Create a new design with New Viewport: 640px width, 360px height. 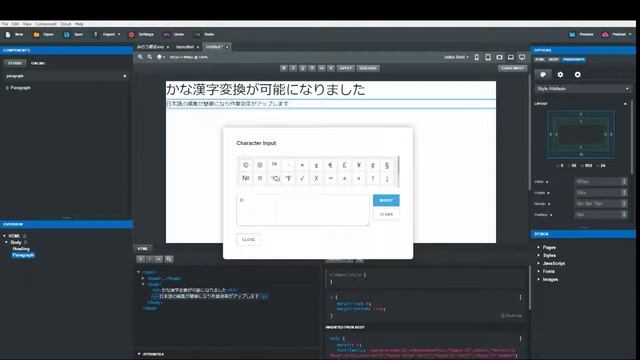[x=14, y=35]
